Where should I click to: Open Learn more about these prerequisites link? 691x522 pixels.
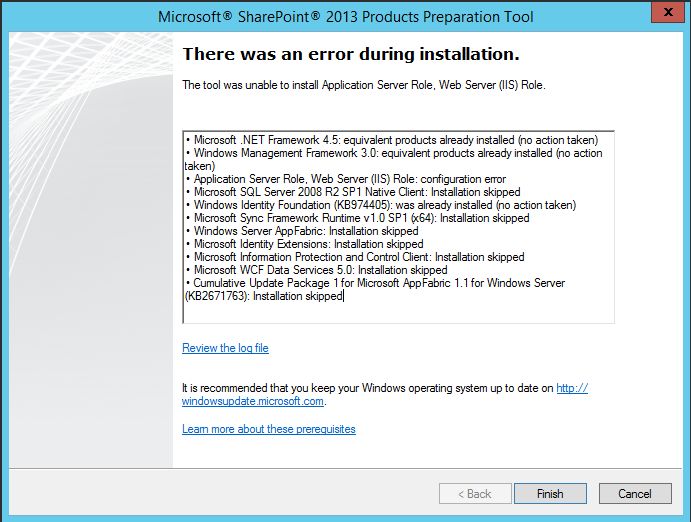[x=269, y=429]
